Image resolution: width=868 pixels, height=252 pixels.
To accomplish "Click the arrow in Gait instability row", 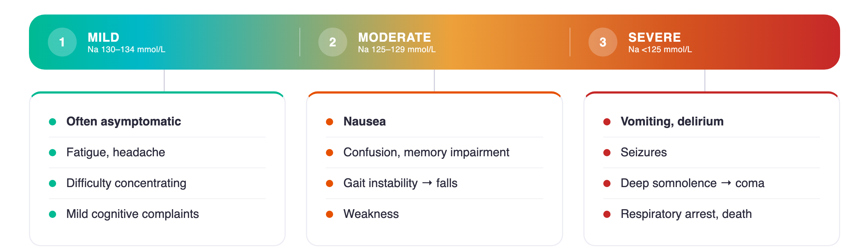I will point(427,183).
